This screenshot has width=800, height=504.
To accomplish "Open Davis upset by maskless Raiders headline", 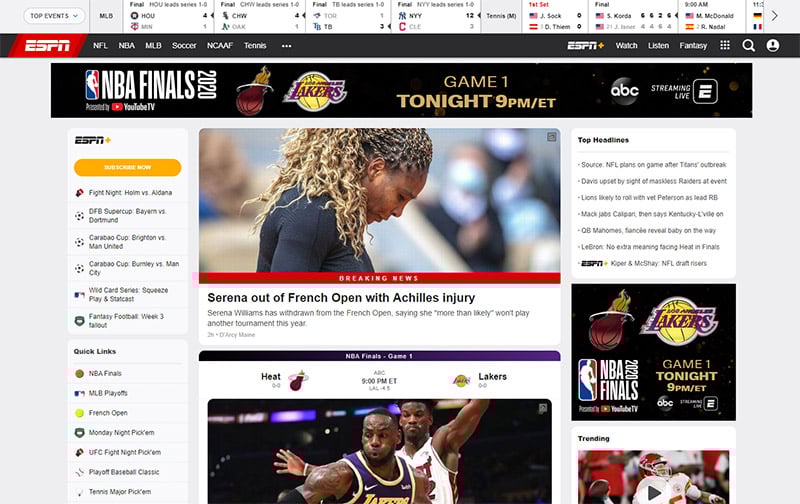I will [x=653, y=181].
